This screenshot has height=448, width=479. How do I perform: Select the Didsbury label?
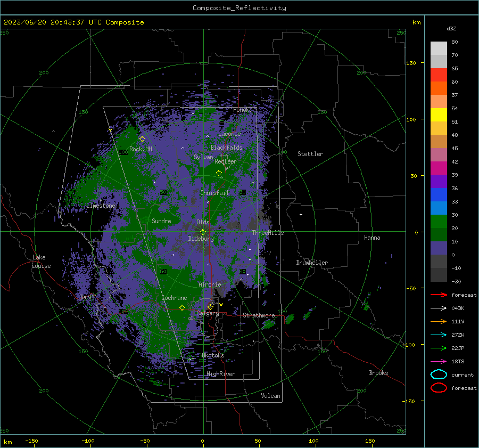201,239
